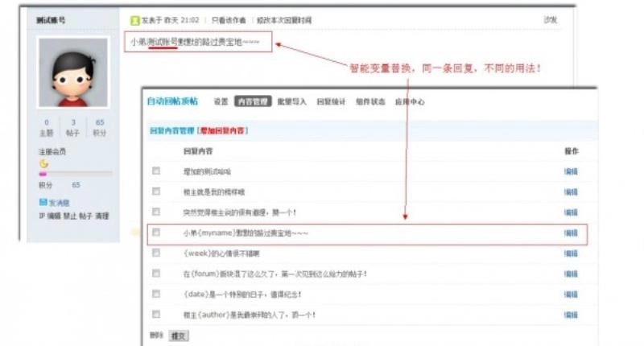Click the 禁止 moderation link
The image size is (644, 346).
(70, 216)
